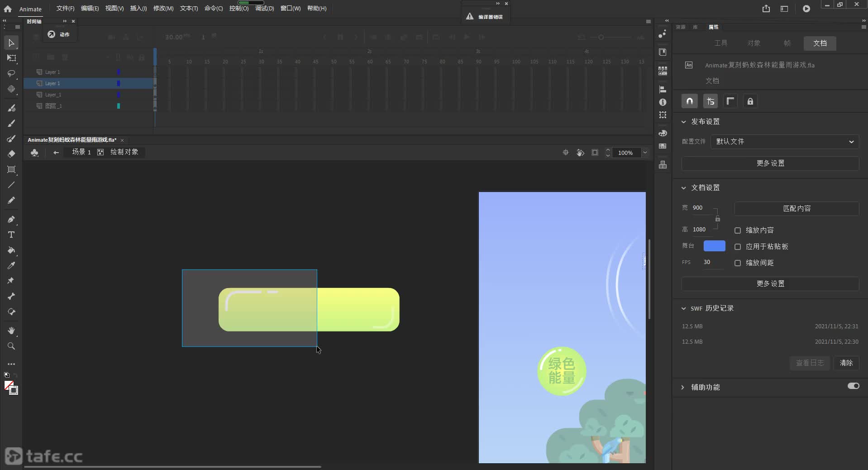The height and width of the screenshot is (470, 868).
Task: Enable the 缩放间距 checkbox
Action: [738, 263]
